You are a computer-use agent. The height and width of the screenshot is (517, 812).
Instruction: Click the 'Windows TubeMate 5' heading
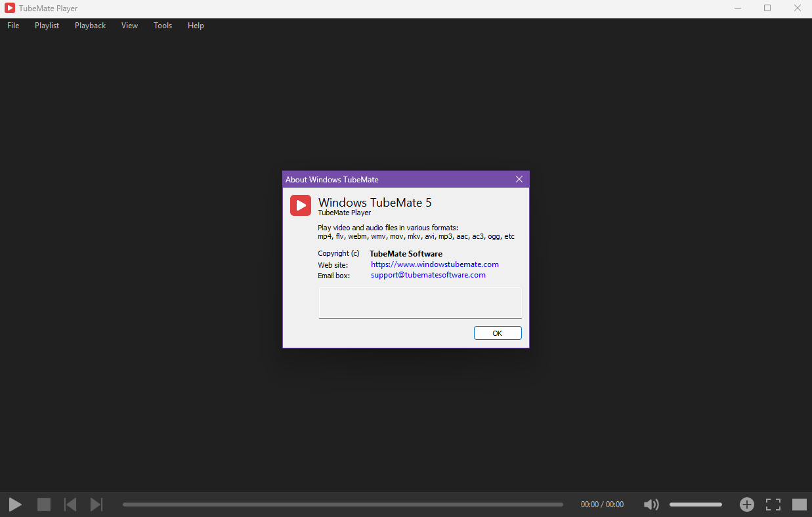pos(375,202)
